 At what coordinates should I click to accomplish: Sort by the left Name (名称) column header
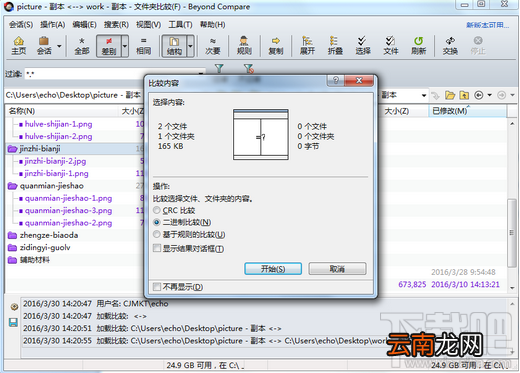pyautogui.click(x=62, y=111)
